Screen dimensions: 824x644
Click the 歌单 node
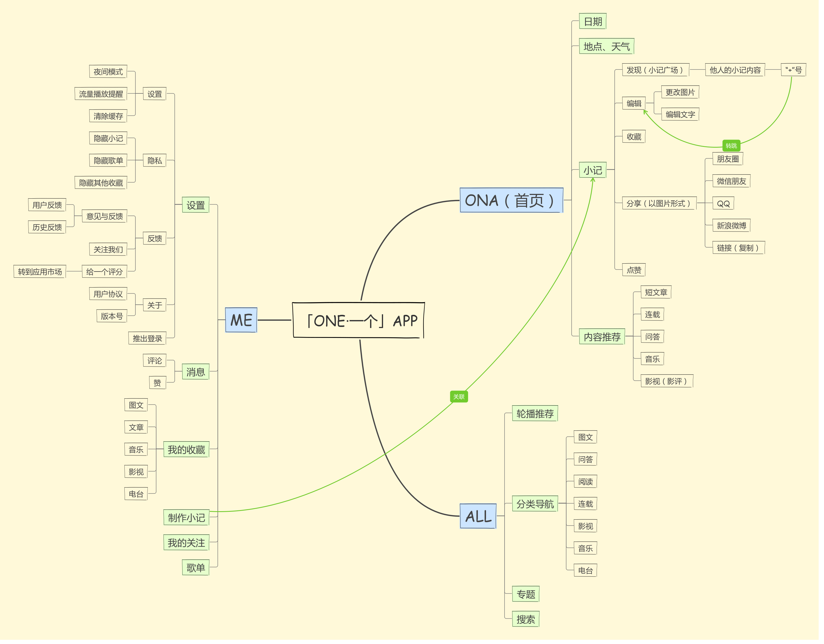[196, 571]
